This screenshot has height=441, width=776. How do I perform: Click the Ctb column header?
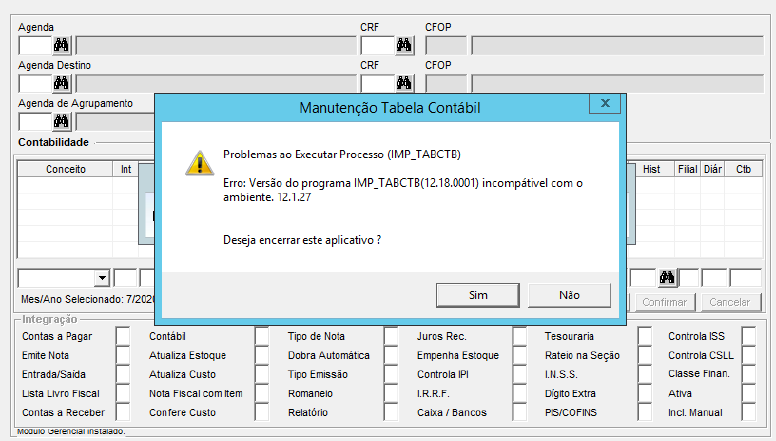pyautogui.click(x=743, y=169)
